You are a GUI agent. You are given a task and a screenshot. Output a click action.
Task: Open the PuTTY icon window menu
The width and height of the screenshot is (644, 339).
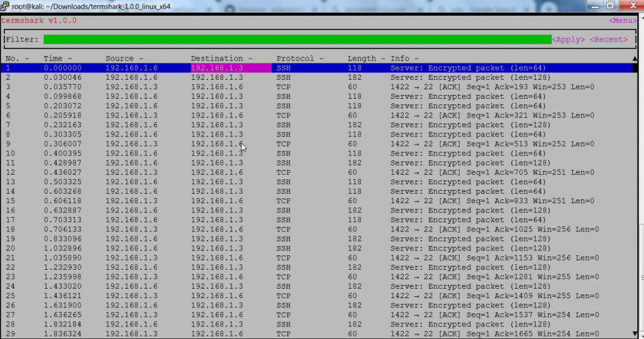pyautogui.click(x=5, y=6)
